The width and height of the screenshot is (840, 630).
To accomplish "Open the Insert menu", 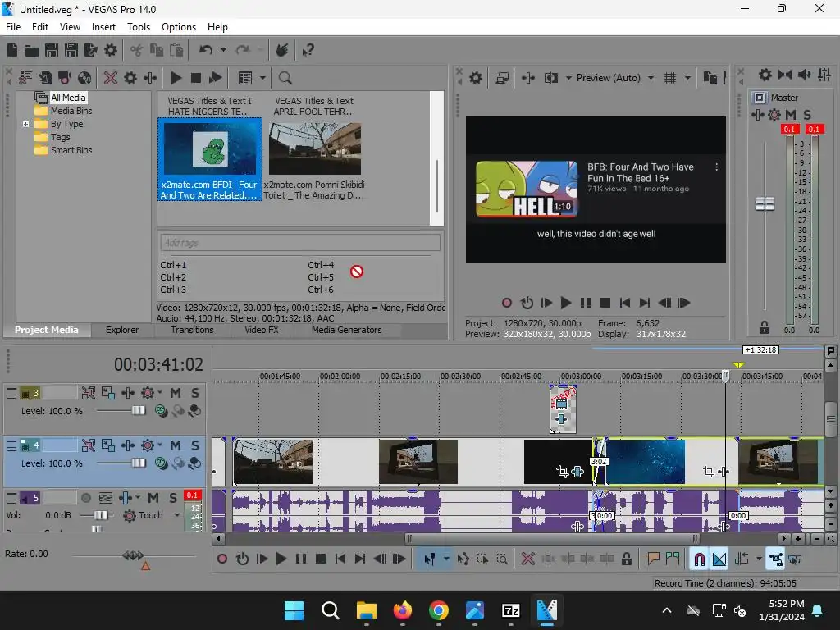I will (x=103, y=27).
